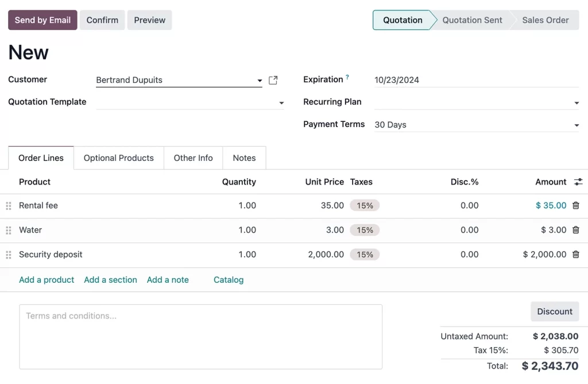588x384 pixels.
Task: Click trash icon for Water line
Action: [576, 230]
